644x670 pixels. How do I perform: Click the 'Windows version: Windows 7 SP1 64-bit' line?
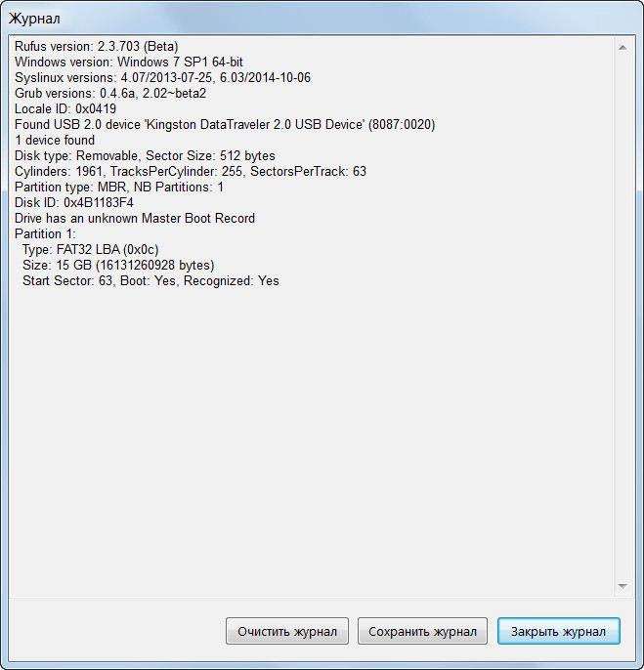[129, 62]
